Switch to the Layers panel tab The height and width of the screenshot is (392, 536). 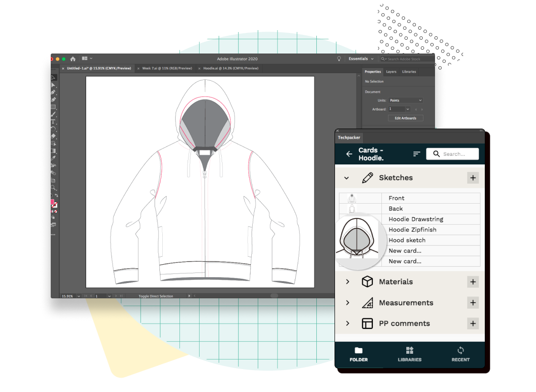(x=391, y=72)
